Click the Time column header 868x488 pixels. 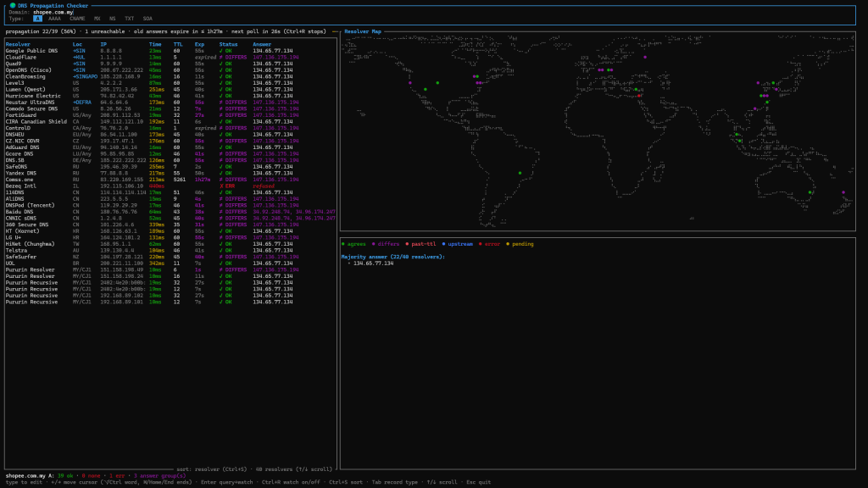pyautogui.click(x=155, y=44)
